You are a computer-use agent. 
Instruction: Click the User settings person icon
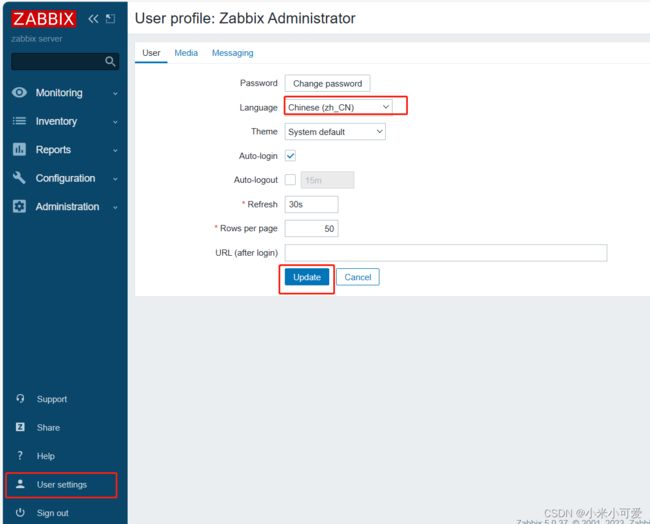tap(20, 484)
